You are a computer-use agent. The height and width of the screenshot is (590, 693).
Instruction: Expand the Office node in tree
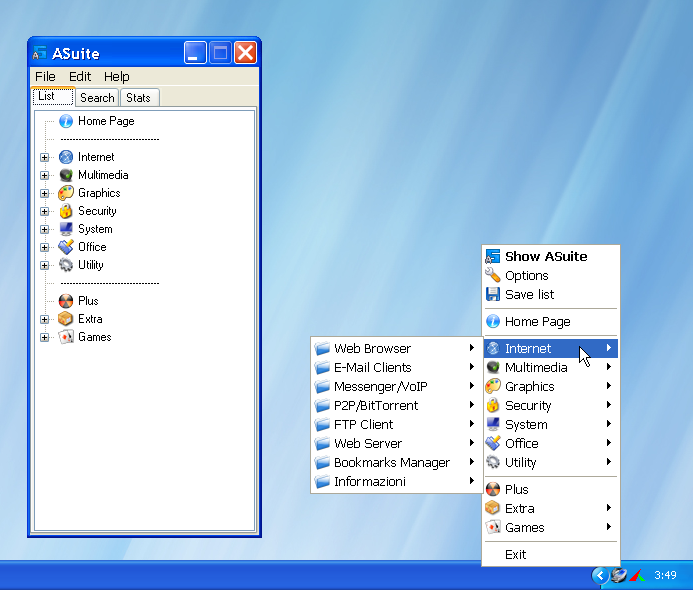(x=44, y=247)
